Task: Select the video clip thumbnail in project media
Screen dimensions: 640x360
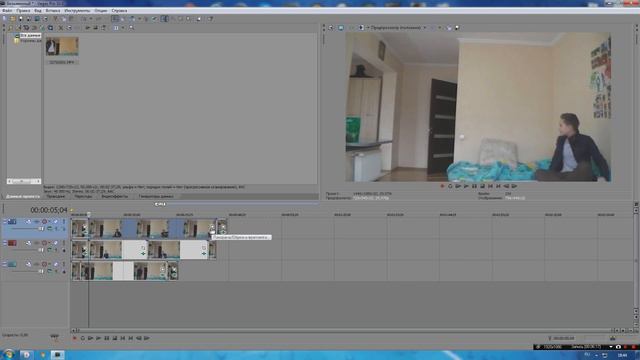Action: coord(62,47)
